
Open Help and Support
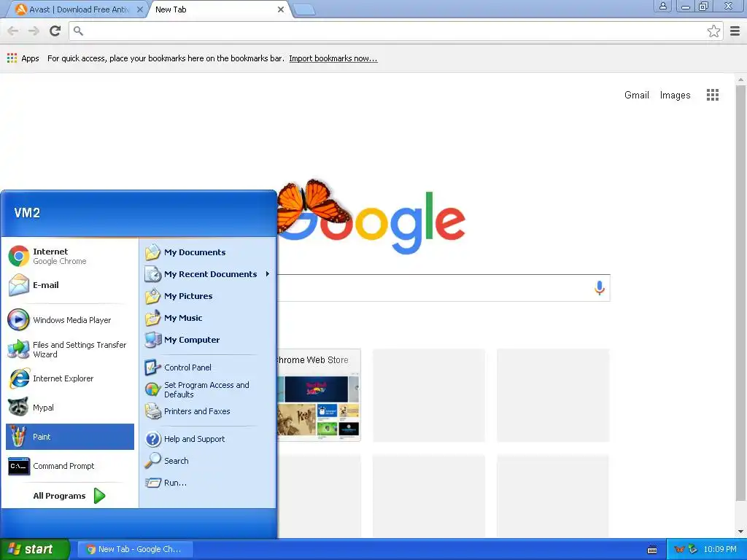[207, 439]
